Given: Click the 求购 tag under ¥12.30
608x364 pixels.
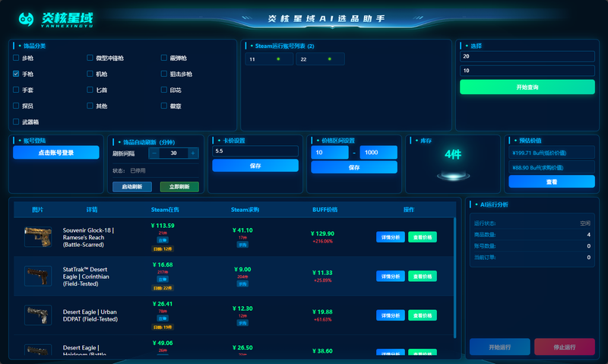Looking at the screenshot, I should [242, 323].
